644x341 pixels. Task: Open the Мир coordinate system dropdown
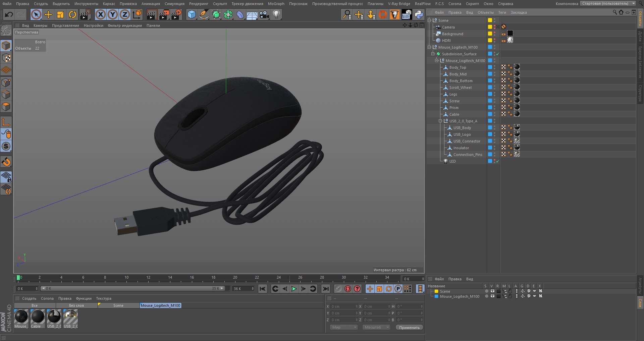344,327
